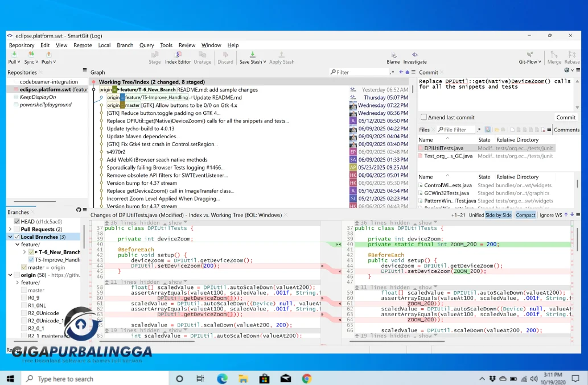This screenshot has height=385, width=588.
Task: Go to next change in diff view
Action: click(x=572, y=214)
